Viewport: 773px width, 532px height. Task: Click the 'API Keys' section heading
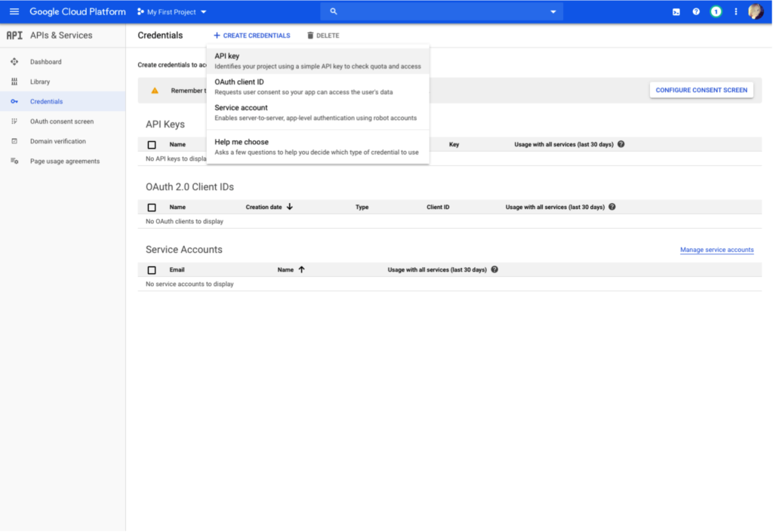[x=165, y=124]
